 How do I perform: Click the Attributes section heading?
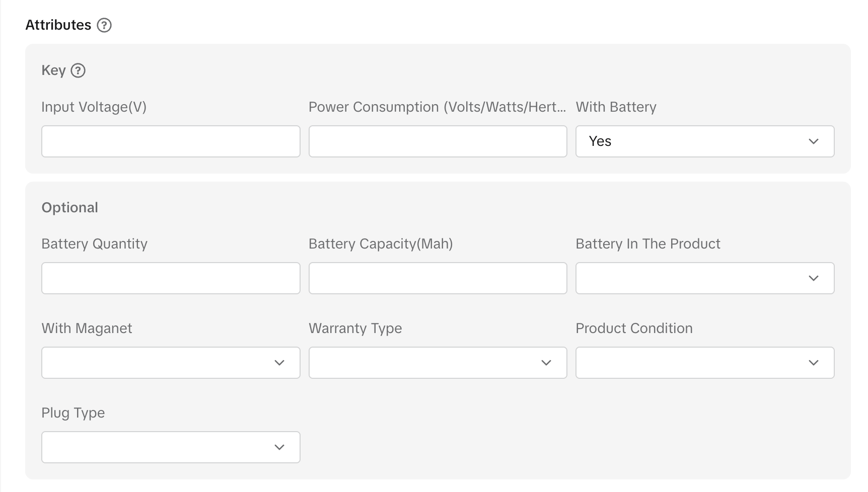[x=58, y=25]
